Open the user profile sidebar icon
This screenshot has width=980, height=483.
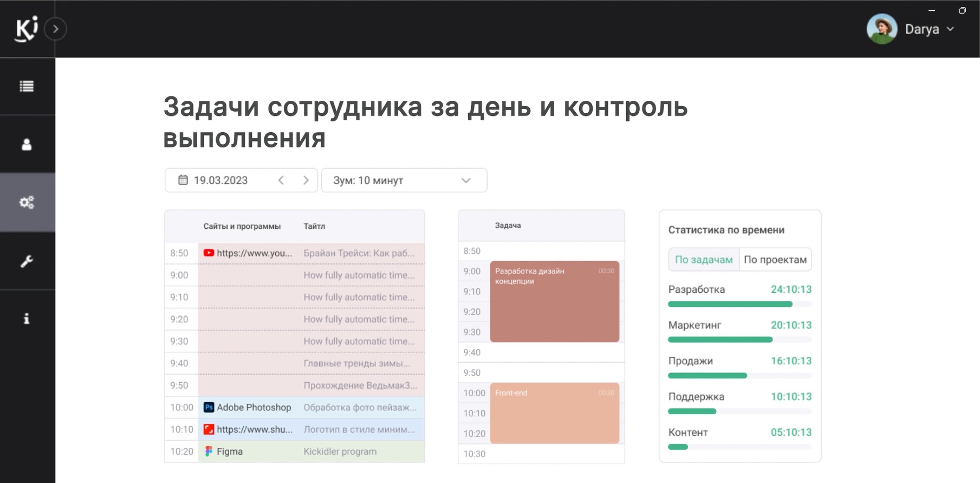coord(27,144)
